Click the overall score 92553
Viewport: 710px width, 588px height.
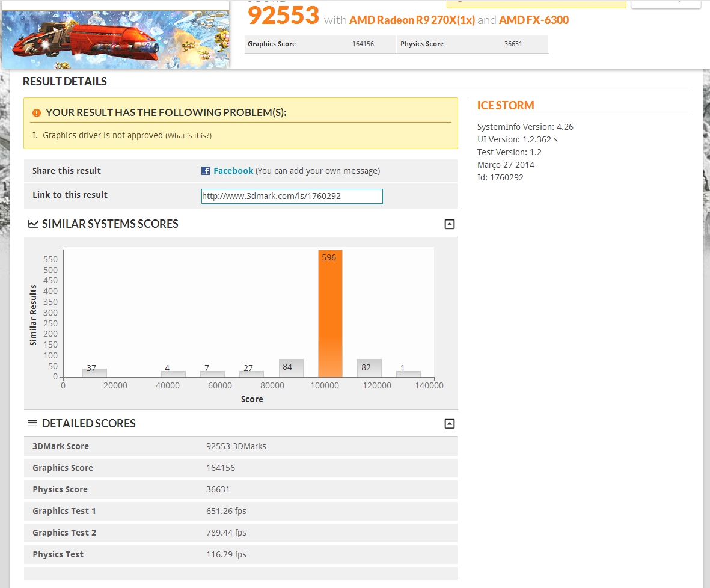point(283,16)
